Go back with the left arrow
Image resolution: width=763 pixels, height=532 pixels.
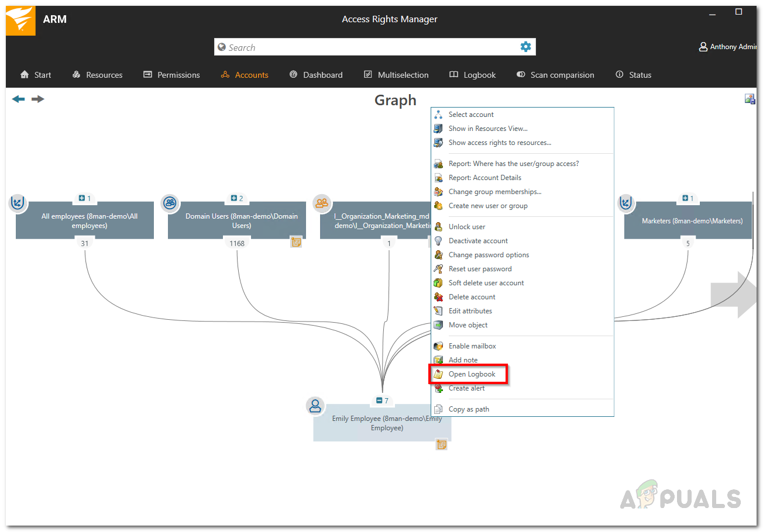point(19,99)
